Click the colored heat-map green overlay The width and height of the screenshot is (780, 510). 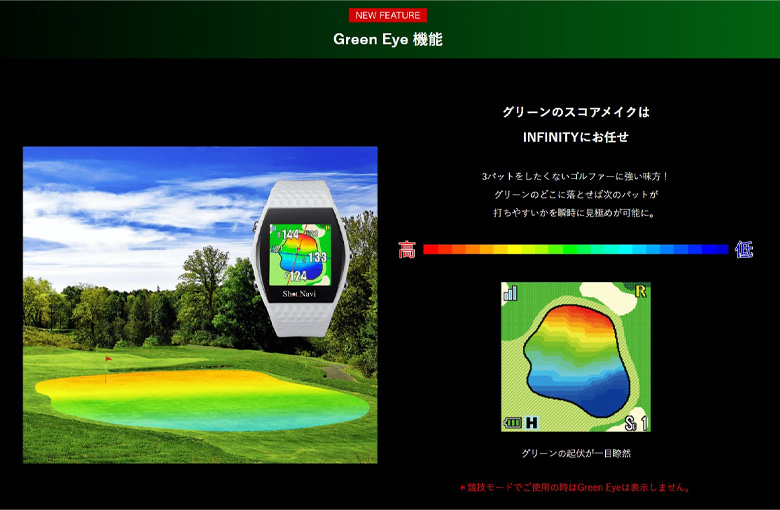(x=203, y=400)
